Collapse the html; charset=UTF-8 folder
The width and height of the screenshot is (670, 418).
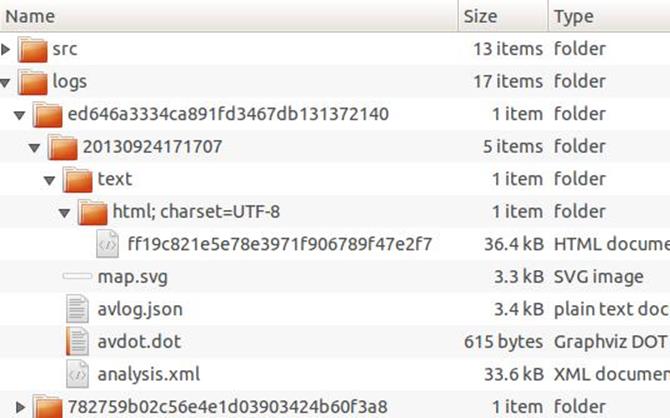click(65, 212)
